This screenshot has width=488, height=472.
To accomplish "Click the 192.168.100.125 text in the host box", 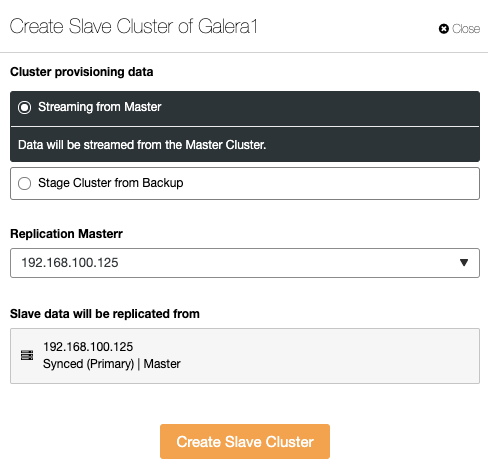I will click(x=88, y=347).
